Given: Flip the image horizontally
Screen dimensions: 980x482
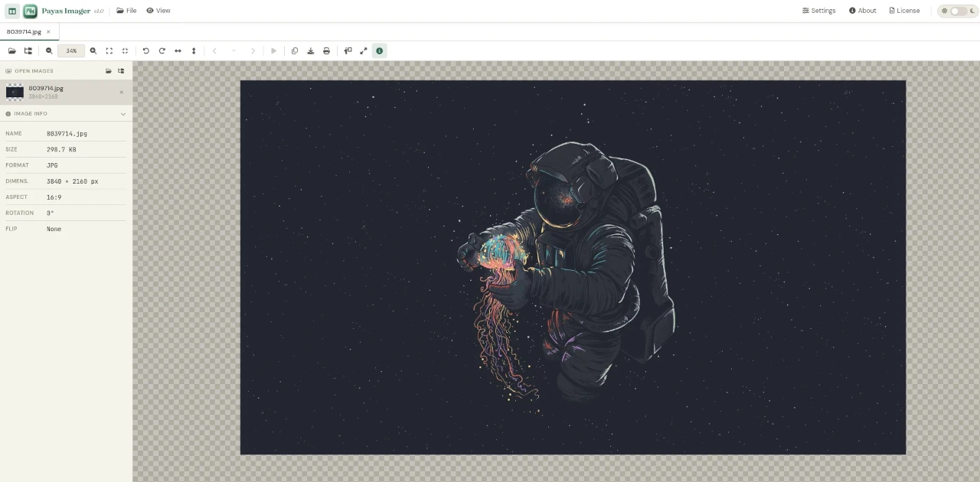Looking at the screenshot, I should click(x=178, y=51).
